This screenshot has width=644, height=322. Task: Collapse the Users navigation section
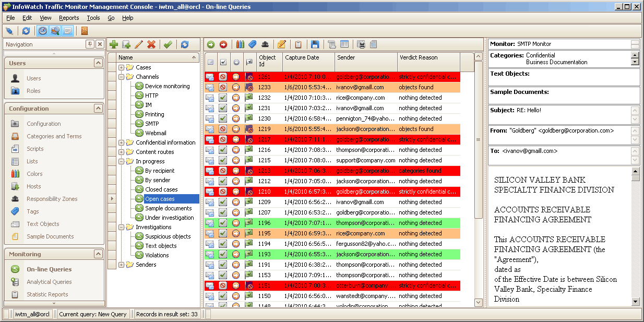point(98,63)
